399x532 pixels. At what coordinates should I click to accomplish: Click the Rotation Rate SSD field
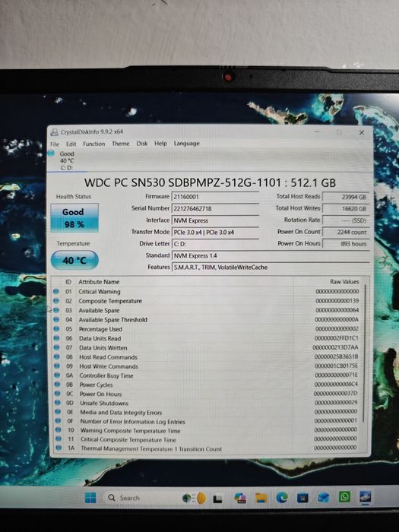(345, 220)
